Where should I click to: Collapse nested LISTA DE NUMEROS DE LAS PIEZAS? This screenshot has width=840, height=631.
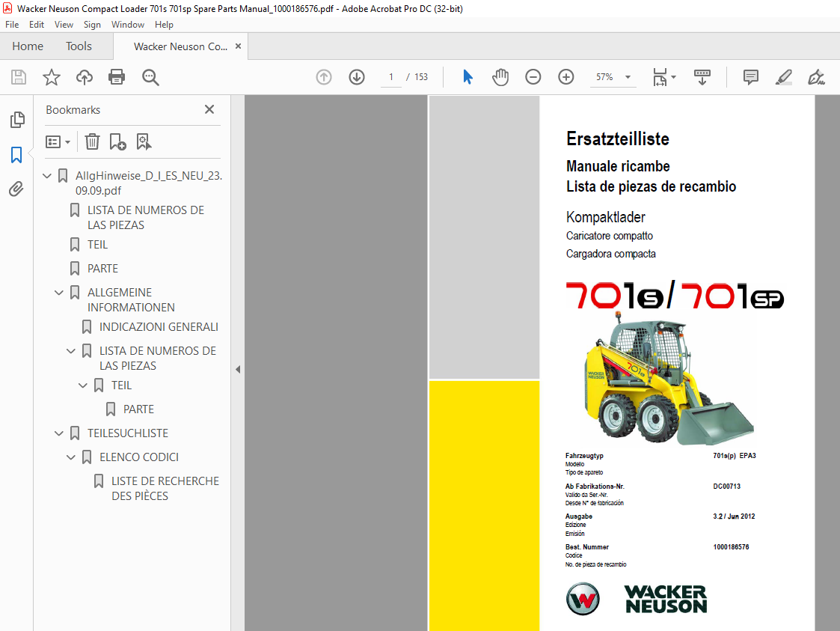(x=71, y=350)
